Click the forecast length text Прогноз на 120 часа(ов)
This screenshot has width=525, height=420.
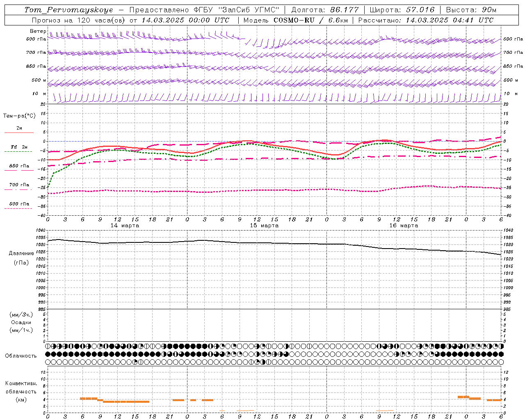click(x=79, y=20)
